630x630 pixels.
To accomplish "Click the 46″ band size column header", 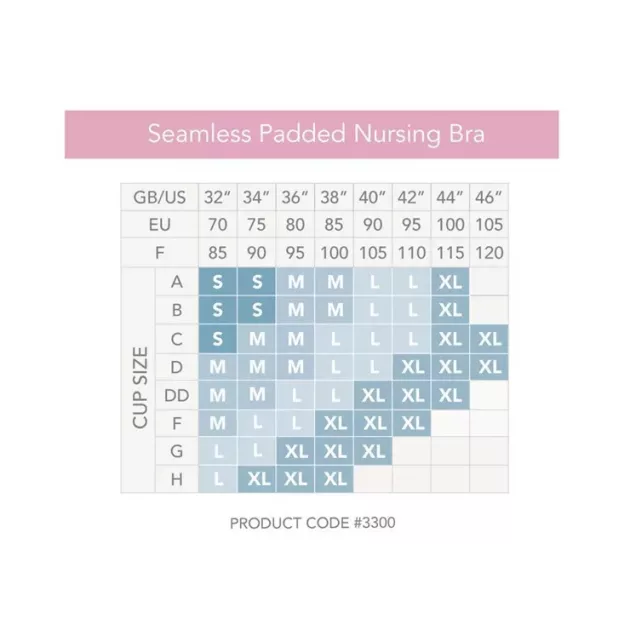I will coord(489,197).
